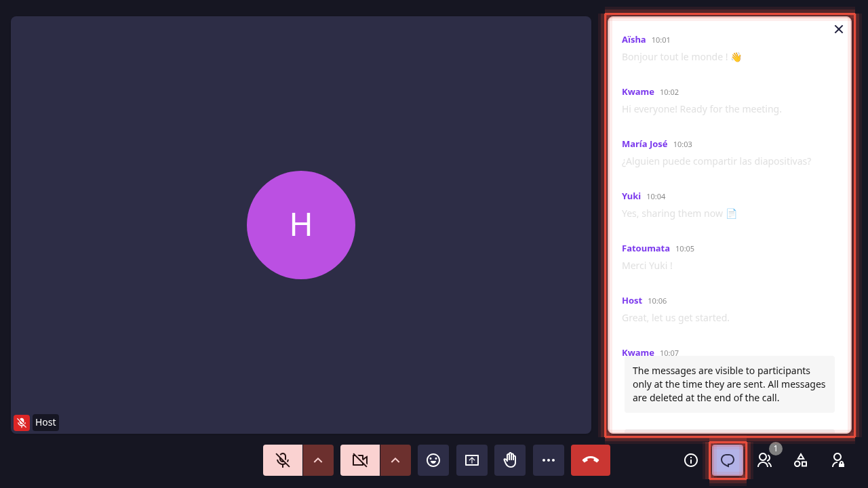
Task: Click the messages visibility notice text
Action: coord(729,384)
